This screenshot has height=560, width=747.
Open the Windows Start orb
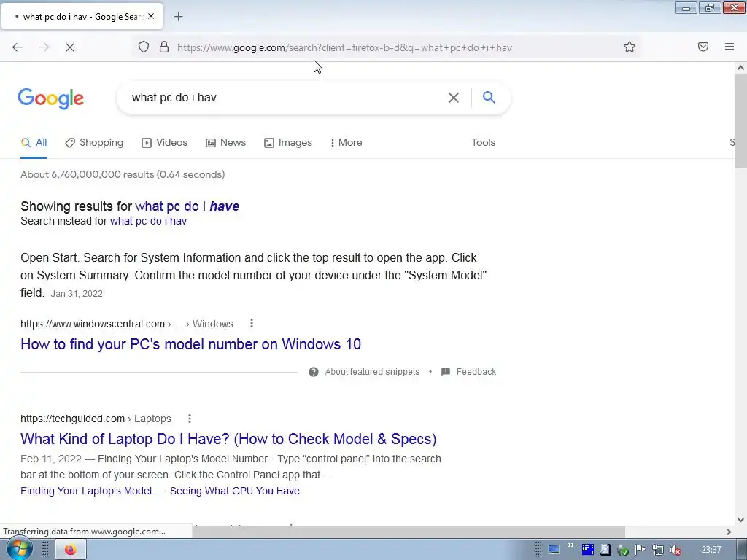19,549
